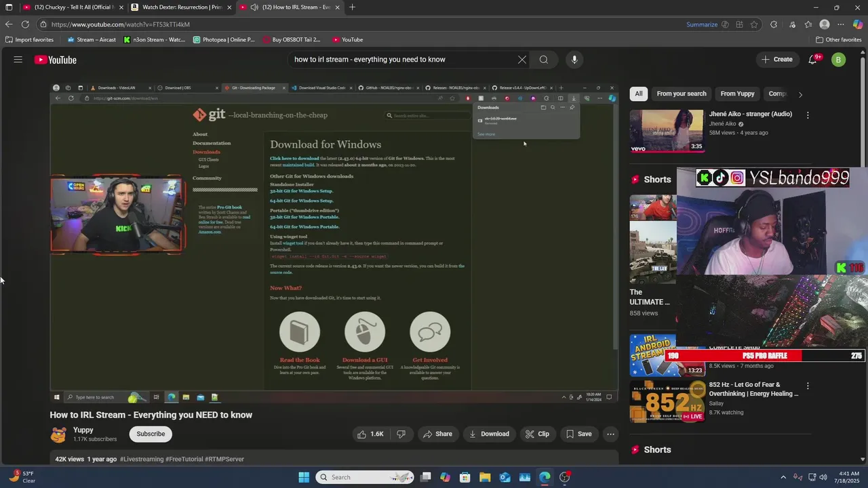Subscribe to the Yuppy channel
Screen dimensions: 868x488
[x=151, y=434]
